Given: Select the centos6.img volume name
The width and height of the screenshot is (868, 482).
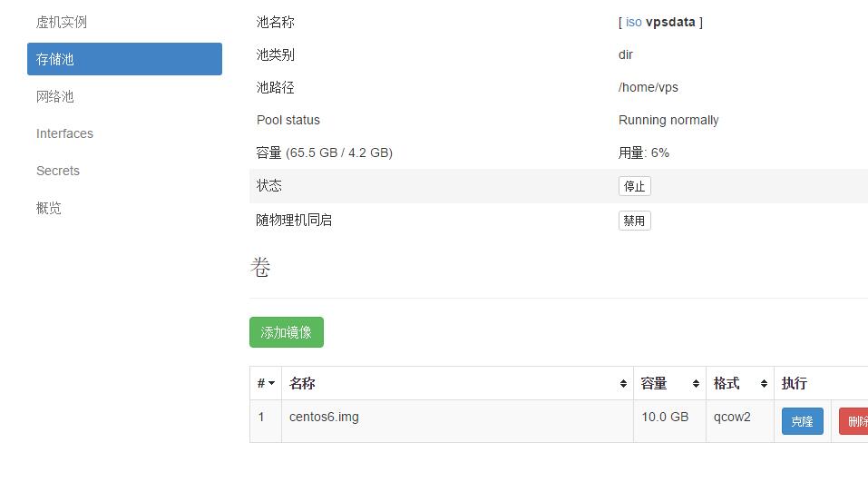Looking at the screenshot, I should point(324,417).
